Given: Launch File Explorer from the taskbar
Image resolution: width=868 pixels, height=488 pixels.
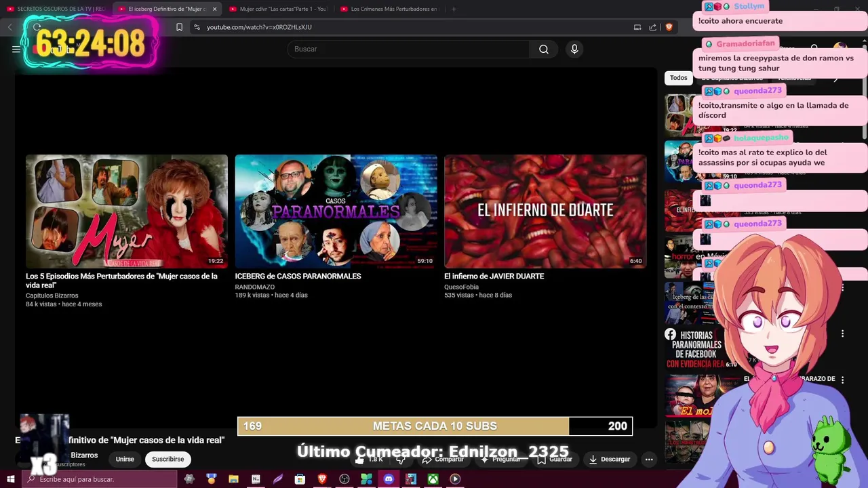Looking at the screenshot, I should pyautogui.click(x=233, y=479).
